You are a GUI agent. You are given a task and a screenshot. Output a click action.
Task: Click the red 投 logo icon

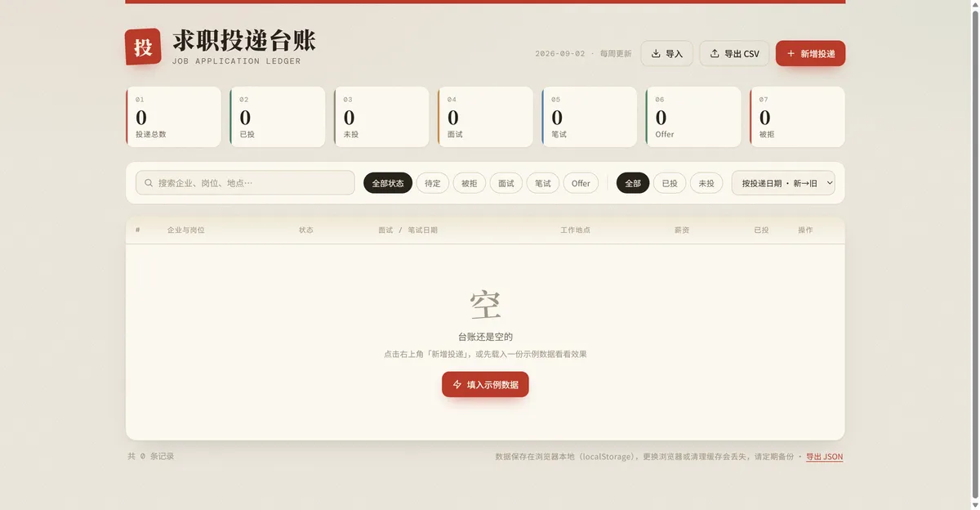(143, 47)
